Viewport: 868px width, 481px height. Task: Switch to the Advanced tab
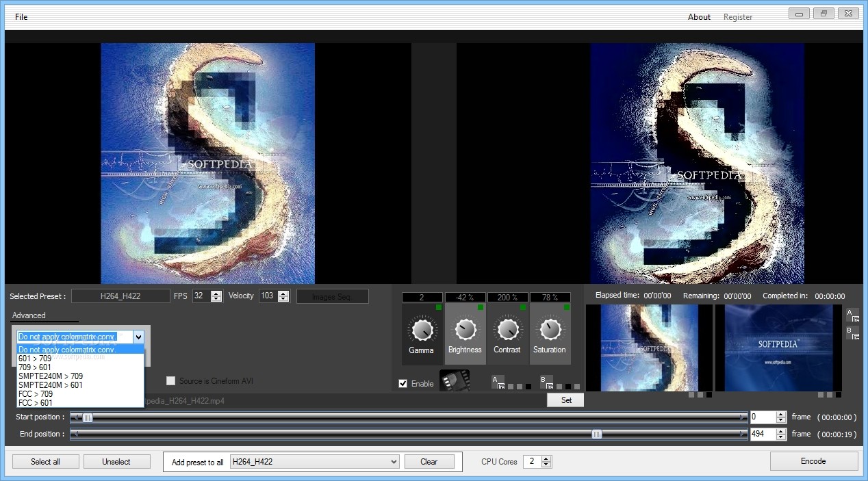point(29,315)
